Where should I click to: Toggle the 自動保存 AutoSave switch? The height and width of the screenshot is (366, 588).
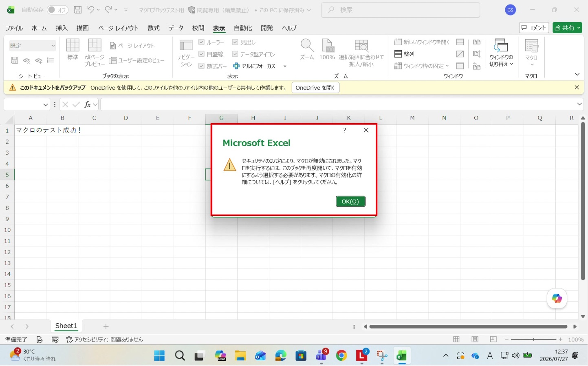coord(57,10)
